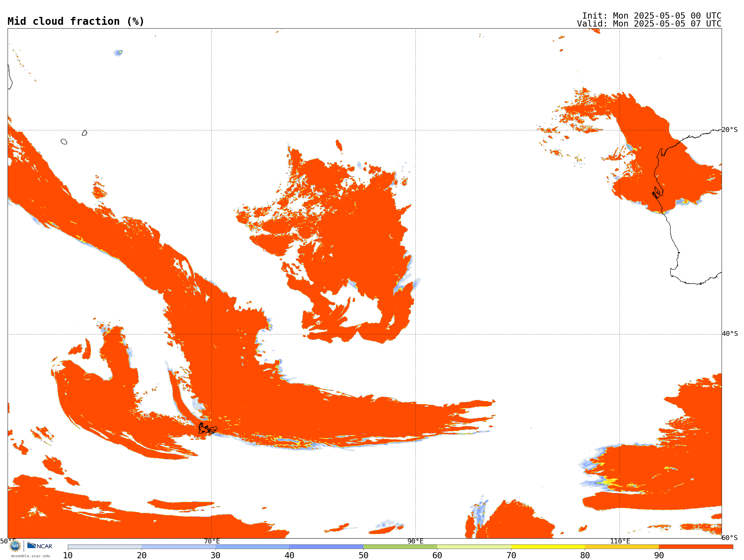Viewport: 744px width, 560px height.
Task: Click the colorbar tick label '80'
Action: (x=585, y=556)
